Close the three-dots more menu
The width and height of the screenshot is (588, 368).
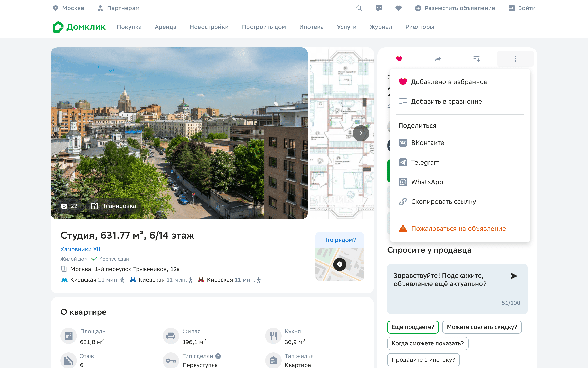tap(515, 59)
